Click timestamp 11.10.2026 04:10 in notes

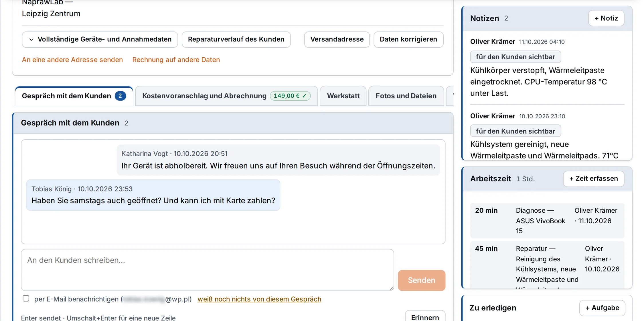point(542,42)
